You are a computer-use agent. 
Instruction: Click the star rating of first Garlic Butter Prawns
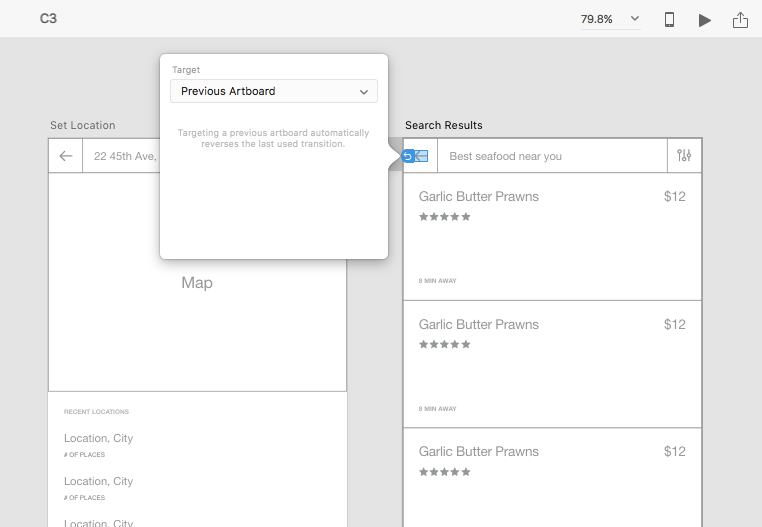pyautogui.click(x=444, y=217)
